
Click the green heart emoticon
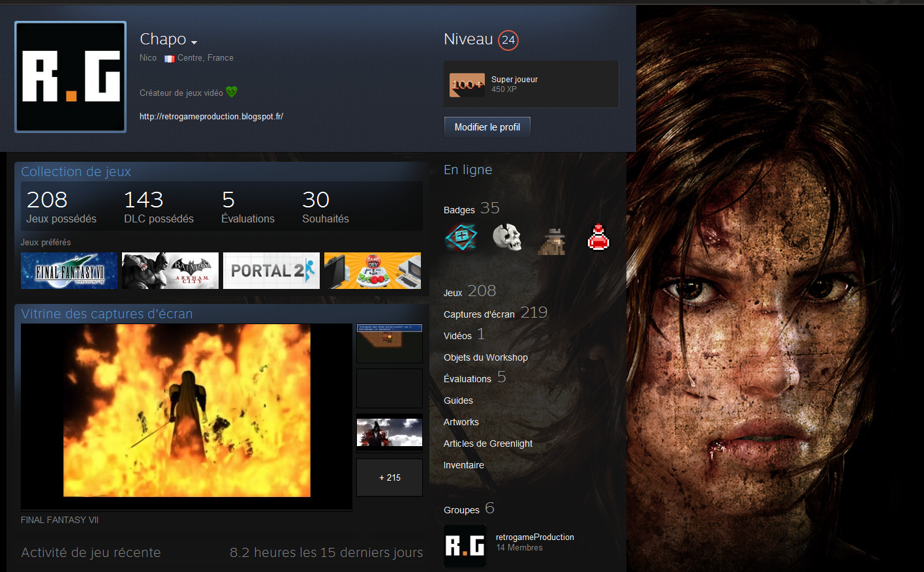click(x=232, y=92)
